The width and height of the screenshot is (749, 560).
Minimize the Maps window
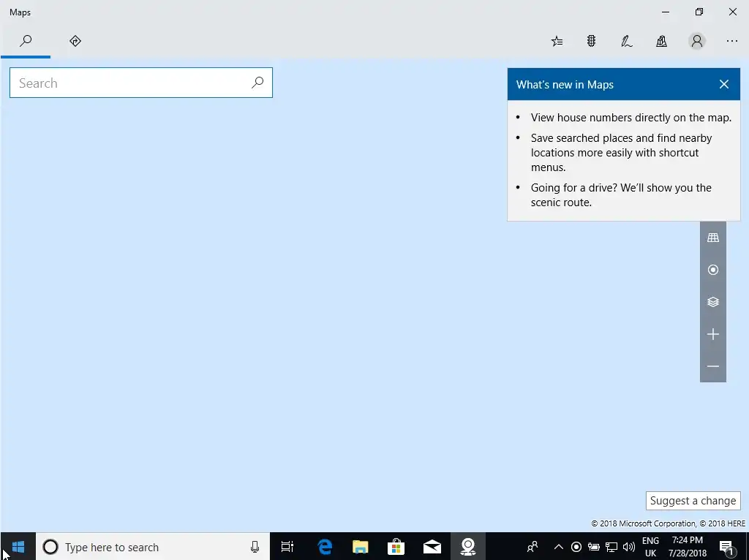666,12
